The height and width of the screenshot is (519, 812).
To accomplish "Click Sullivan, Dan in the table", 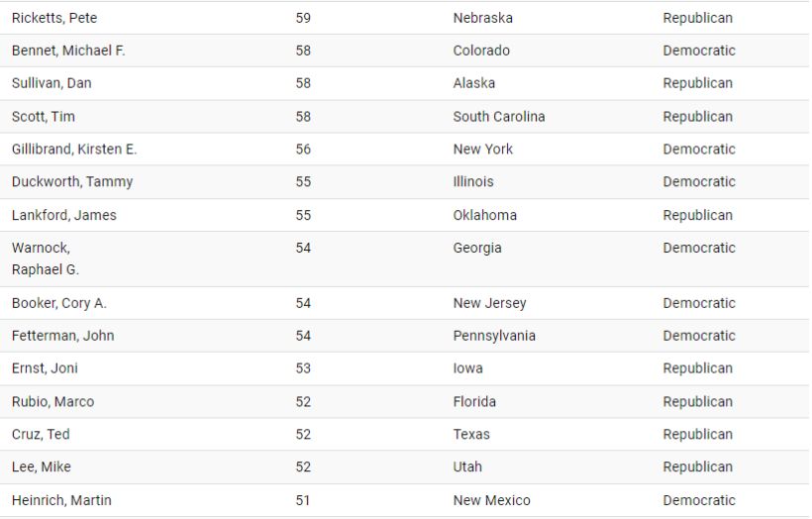I will tap(51, 83).
